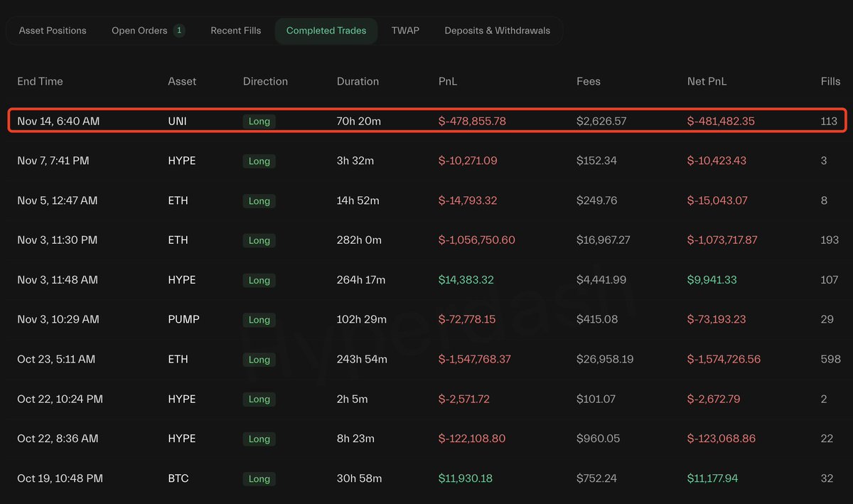Screen dimensions: 853x504
Task: Go to the TWAP tab
Action: (x=405, y=31)
